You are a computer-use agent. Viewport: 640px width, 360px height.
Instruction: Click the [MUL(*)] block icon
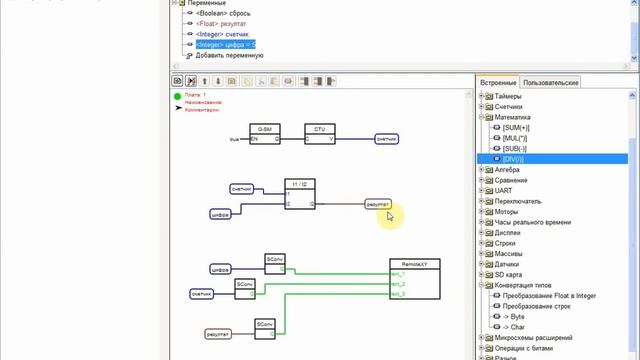coord(497,138)
